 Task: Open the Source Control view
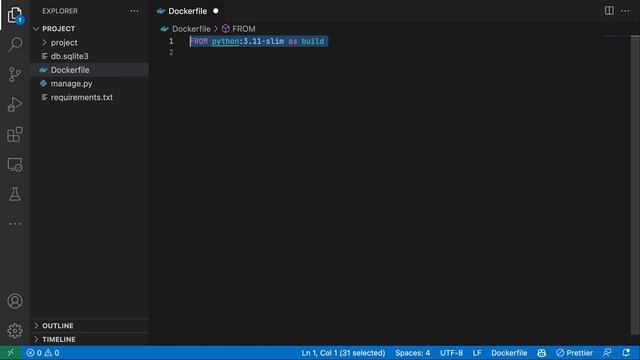pyautogui.click(x=15, y=75)
